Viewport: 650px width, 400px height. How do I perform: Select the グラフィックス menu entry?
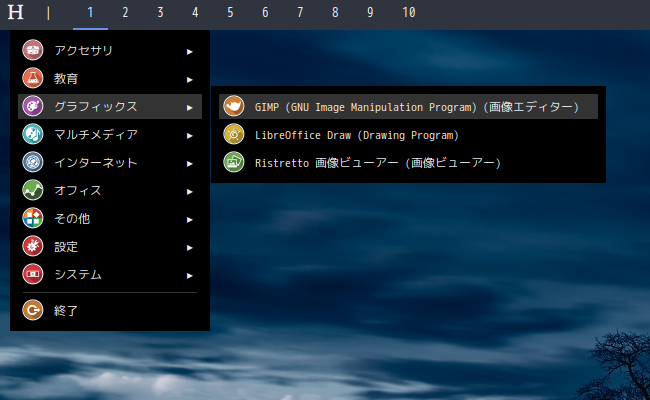point(110,107)
